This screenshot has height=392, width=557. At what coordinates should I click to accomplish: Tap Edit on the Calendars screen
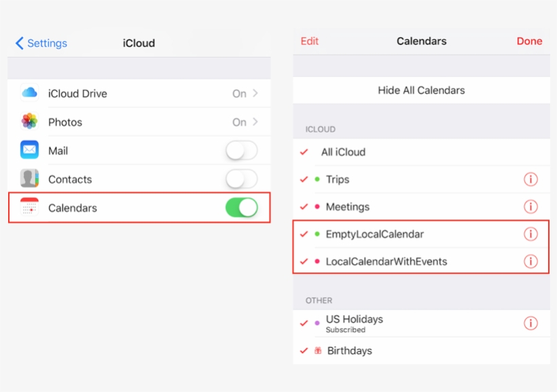pos(310,41)
